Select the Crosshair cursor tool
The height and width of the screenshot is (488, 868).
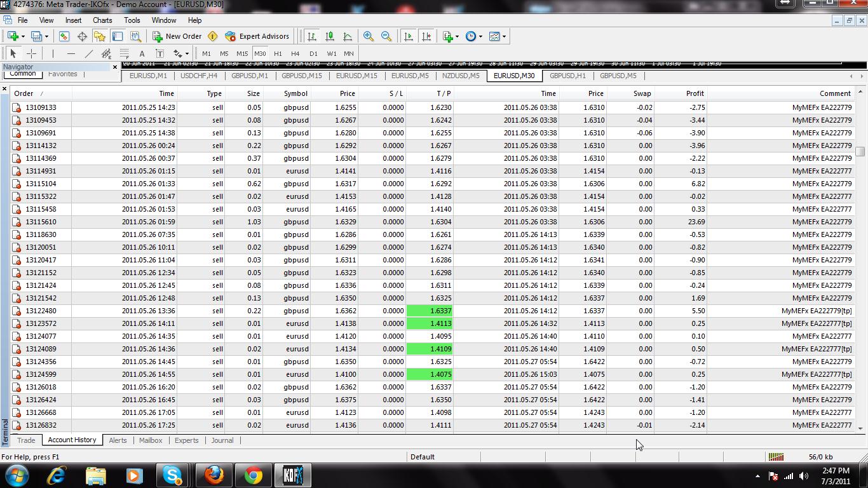click(x=31, y=53)
